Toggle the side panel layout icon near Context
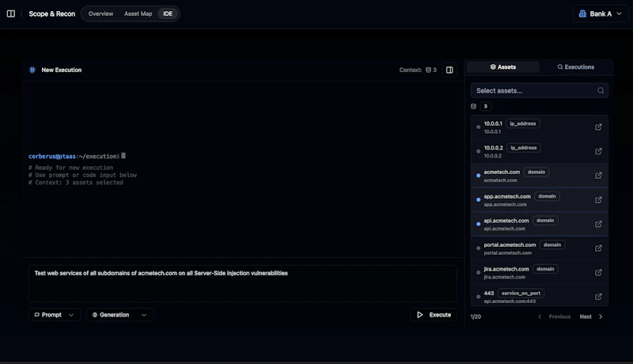The height and width of the screenshot is (364, 633). click(449, 70)
